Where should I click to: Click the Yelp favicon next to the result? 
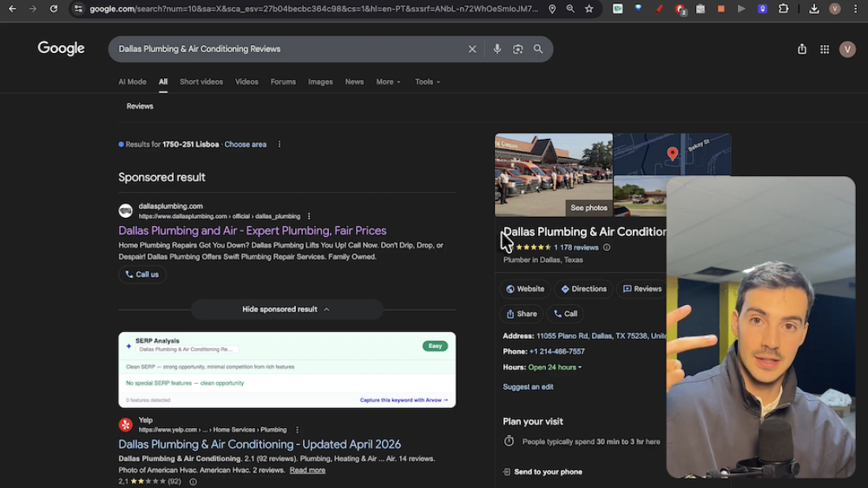click(125, 424)
